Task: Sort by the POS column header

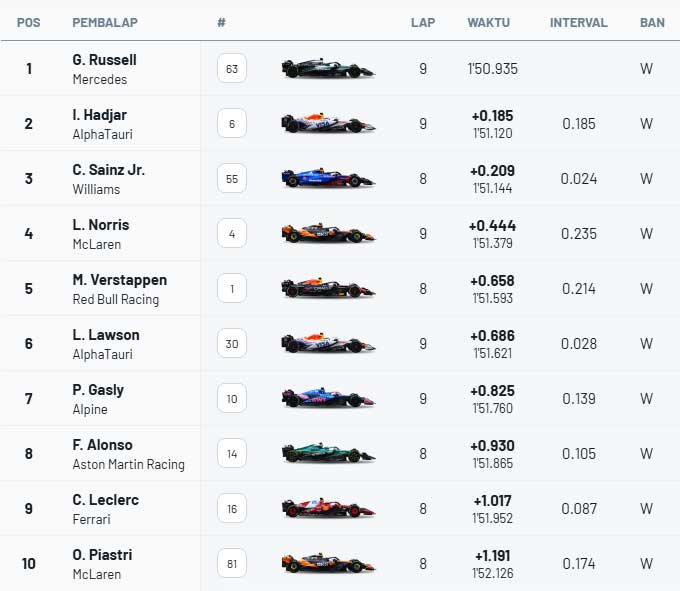Action: (x=29, y=22)
